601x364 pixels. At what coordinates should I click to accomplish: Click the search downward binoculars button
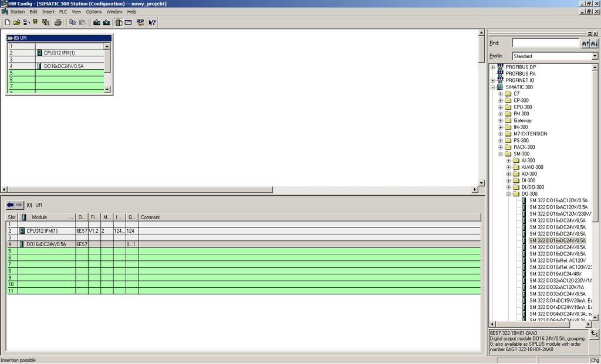click(x=594, y=43)
